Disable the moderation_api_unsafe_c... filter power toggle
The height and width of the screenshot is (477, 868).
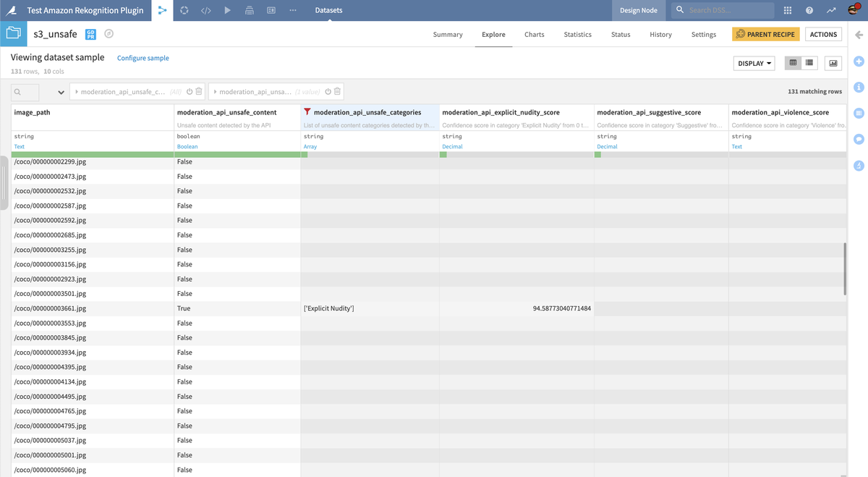pos(190,92)
